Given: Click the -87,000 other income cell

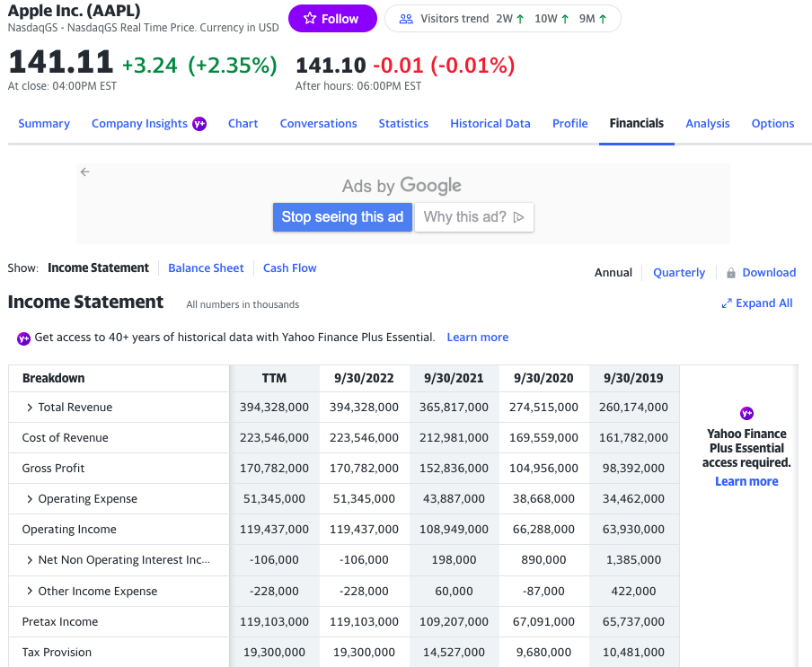Looking at the screenshot, I should (543, 591).
